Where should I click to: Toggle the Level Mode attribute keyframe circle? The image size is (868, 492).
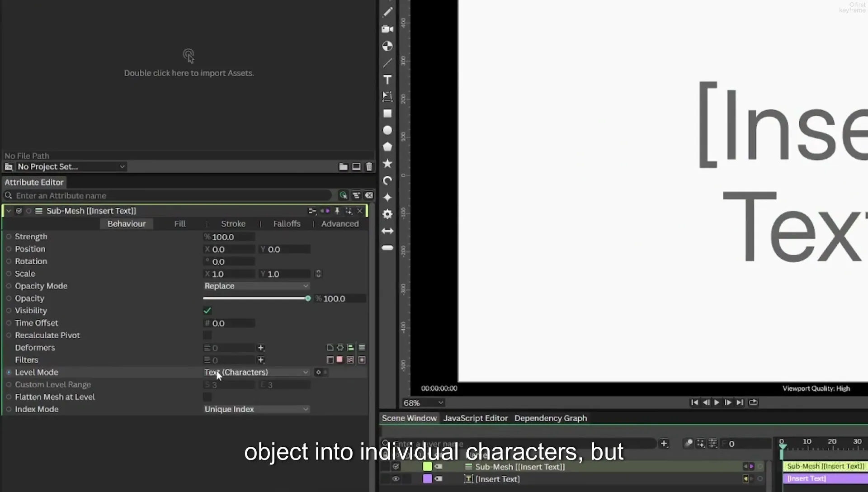[9, 372]
